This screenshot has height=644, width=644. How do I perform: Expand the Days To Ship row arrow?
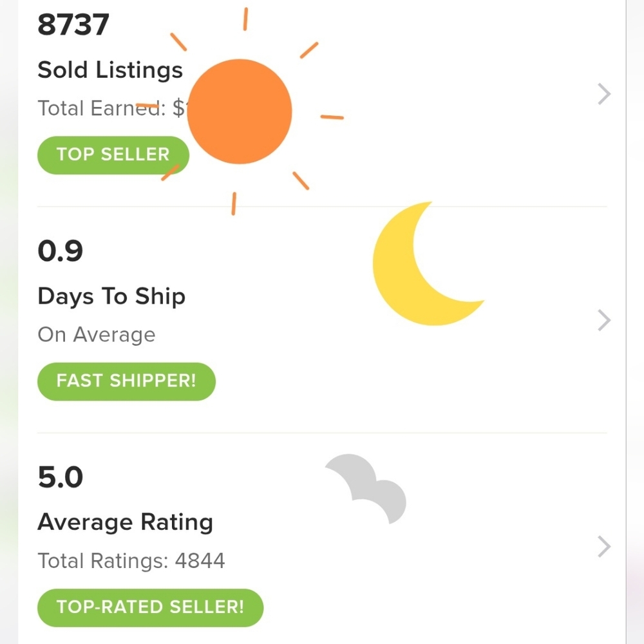pos(603,320)
